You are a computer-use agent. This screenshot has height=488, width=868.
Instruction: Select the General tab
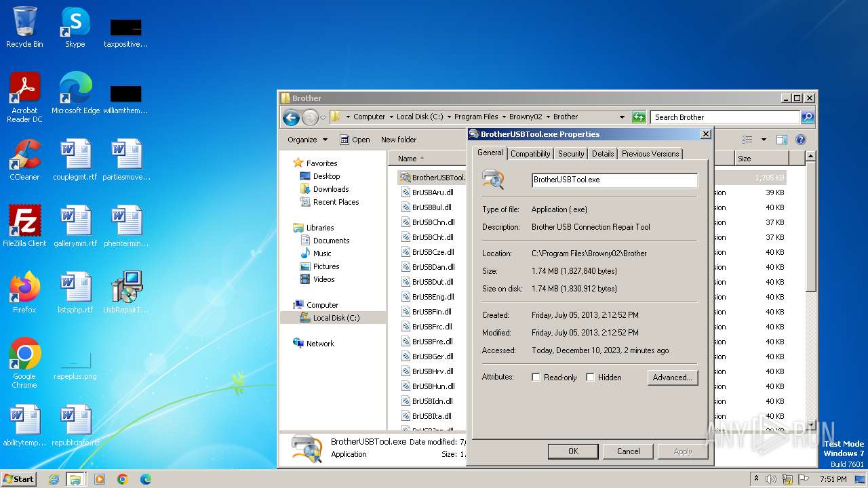[490, 153]
